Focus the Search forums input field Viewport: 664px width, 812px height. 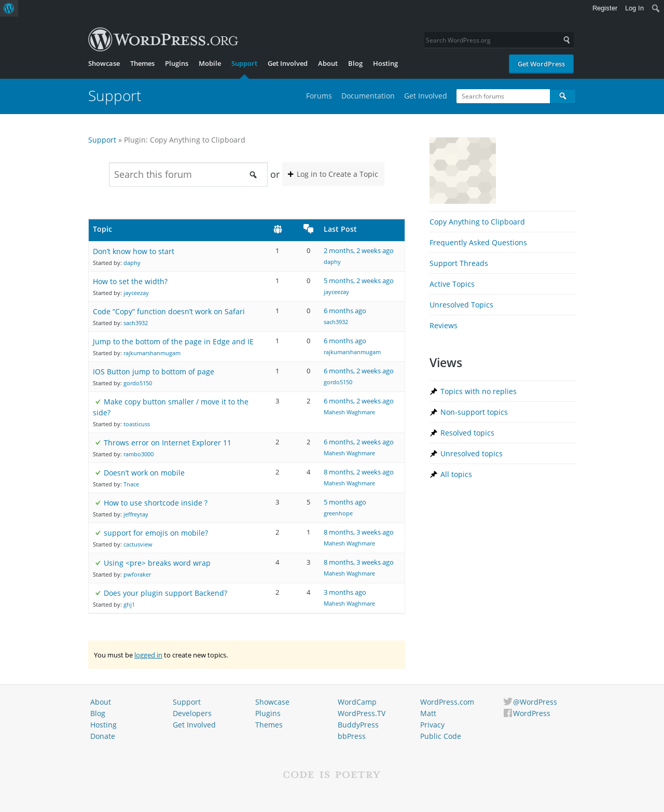click(503, 96)
